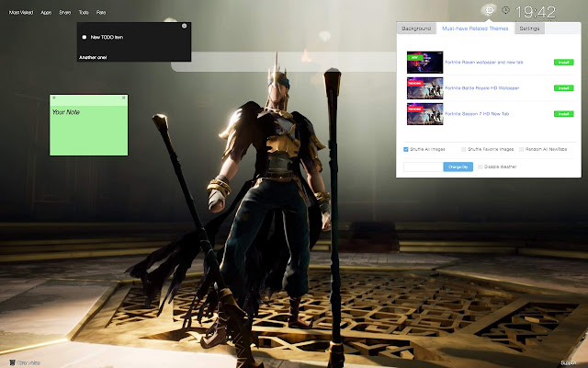Install the Fortnite Battle Royale HD theme
The image size is (588, 368).
(563, 88)
